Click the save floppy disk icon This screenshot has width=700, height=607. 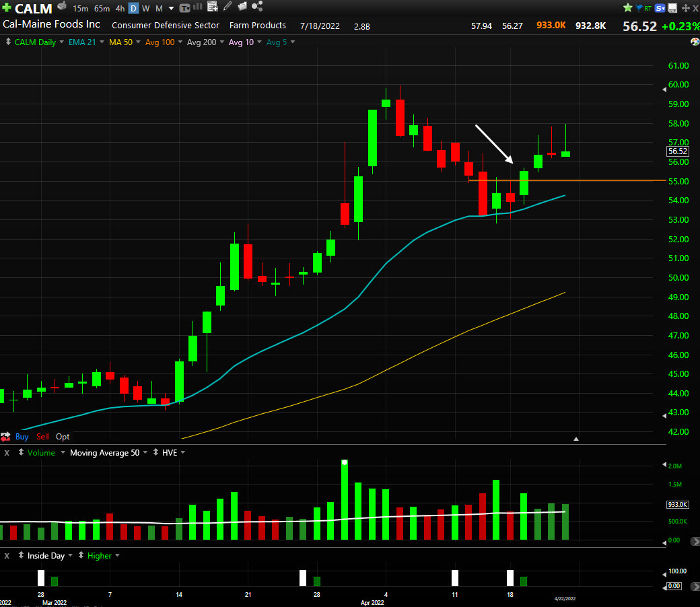click(672, 8)
